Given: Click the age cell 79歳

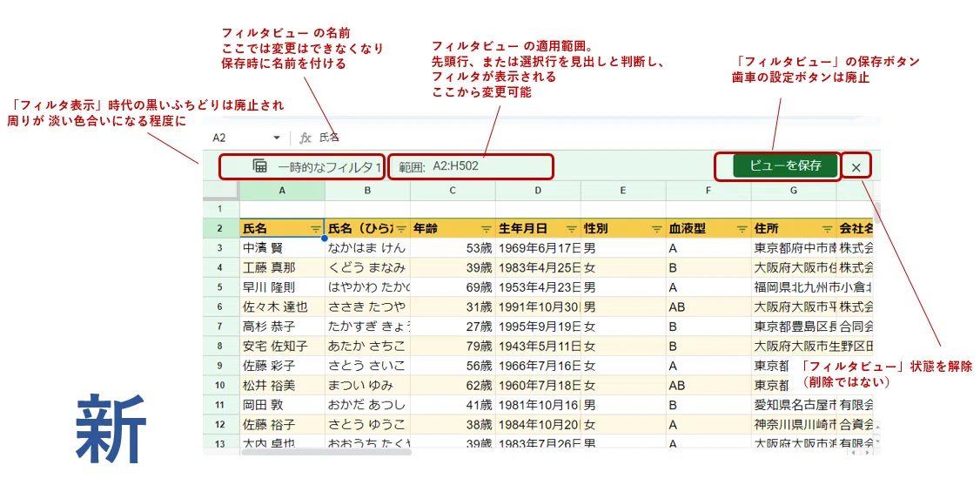Looking at the screenshot, I should (453, 346).
